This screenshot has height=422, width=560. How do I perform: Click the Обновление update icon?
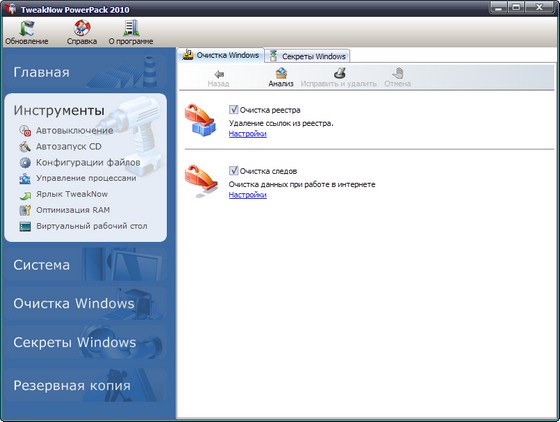(x=27, y=28)
